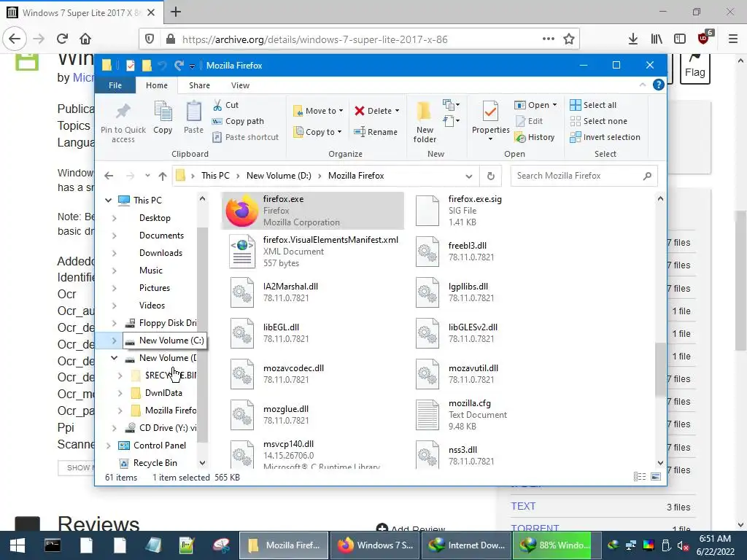The image size is (747, 560).
Task: Go up one folder level
Action: point(163,176)
